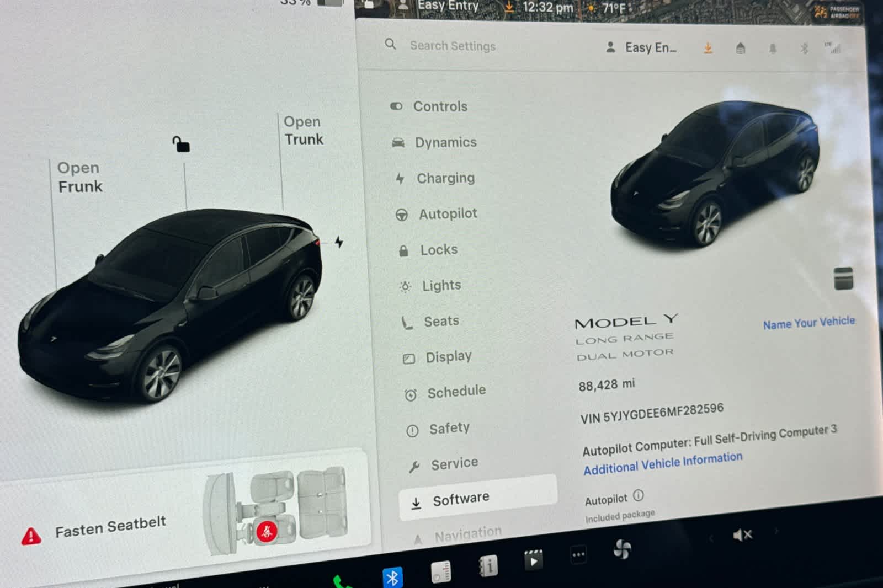Click the Name Your Vehicle link
This screenshot has height=588, width=883.
808,323
